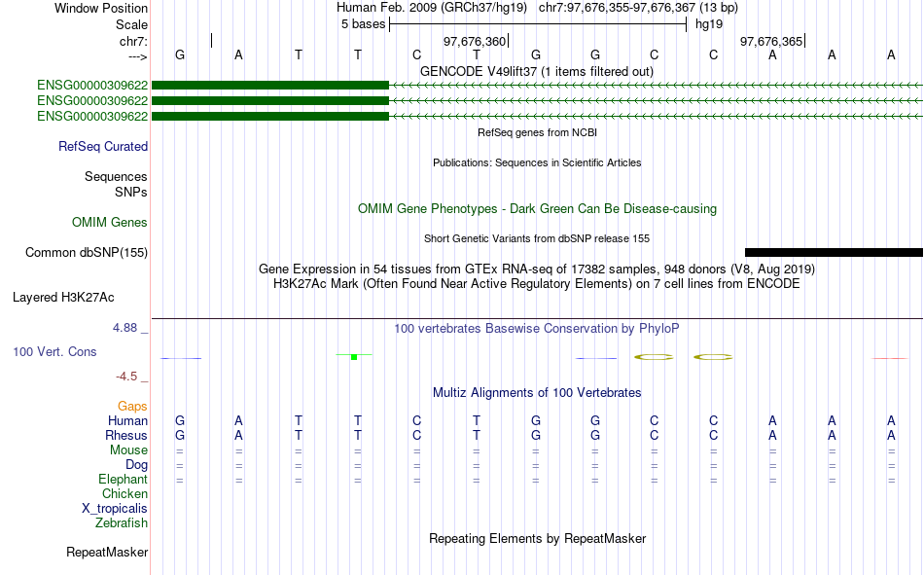Click the Dog species label
Viewport: 924px width, 575px height.
(x=137, y=465)
